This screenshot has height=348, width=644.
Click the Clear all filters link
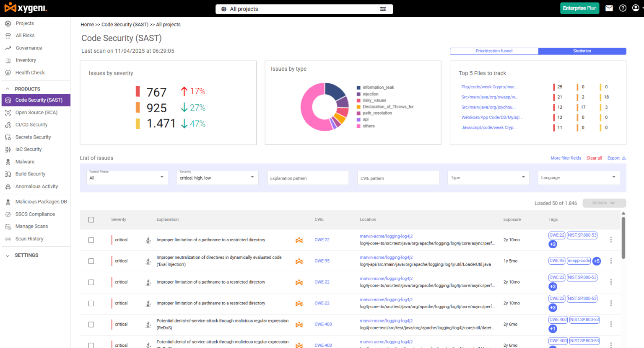pos(594,158)
